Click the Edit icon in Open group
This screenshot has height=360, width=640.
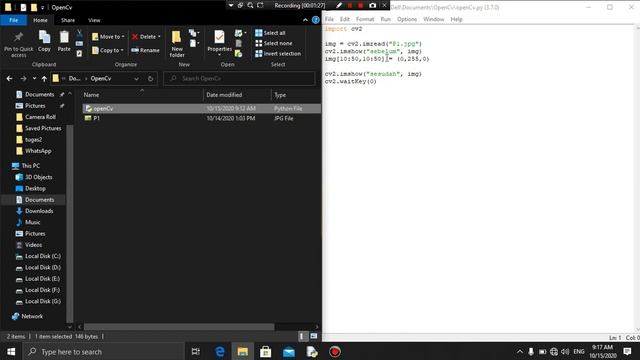239,44
